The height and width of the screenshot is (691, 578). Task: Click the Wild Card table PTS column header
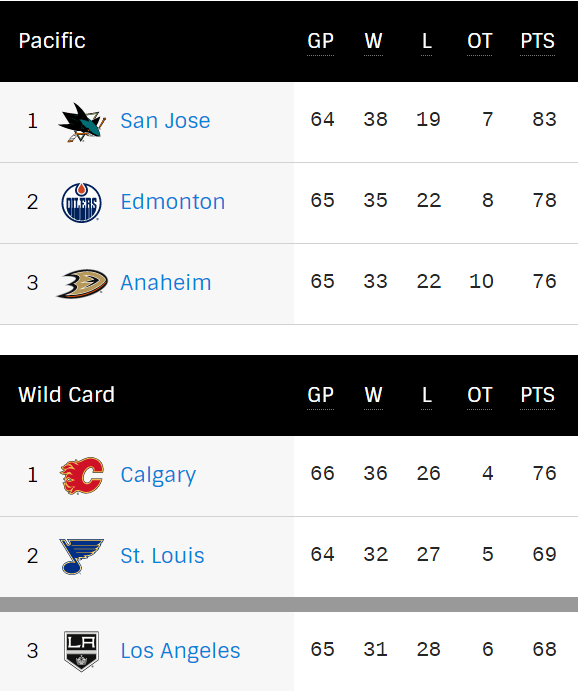click(537, 395)
